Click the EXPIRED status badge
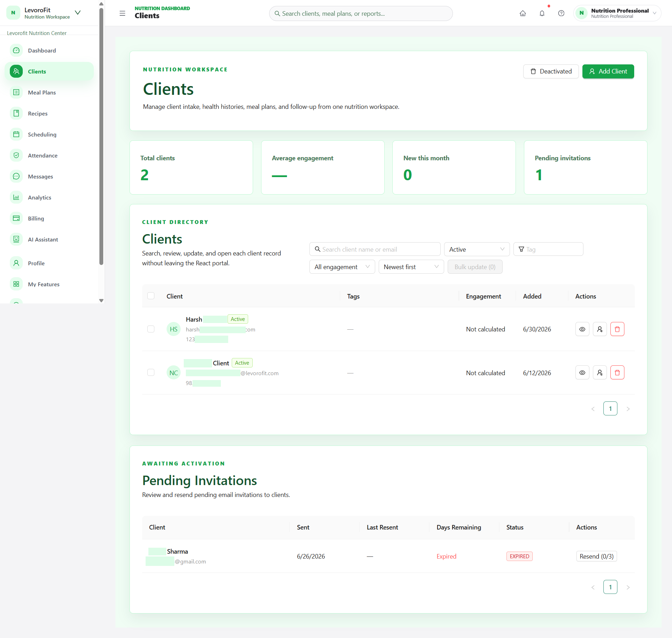Screen dimensions: 672x638 (519, 556)
